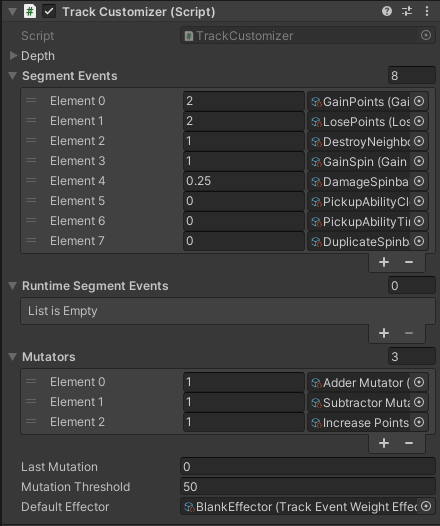
Task: Open the component presets icon
Action: click(x=407, y=11)
